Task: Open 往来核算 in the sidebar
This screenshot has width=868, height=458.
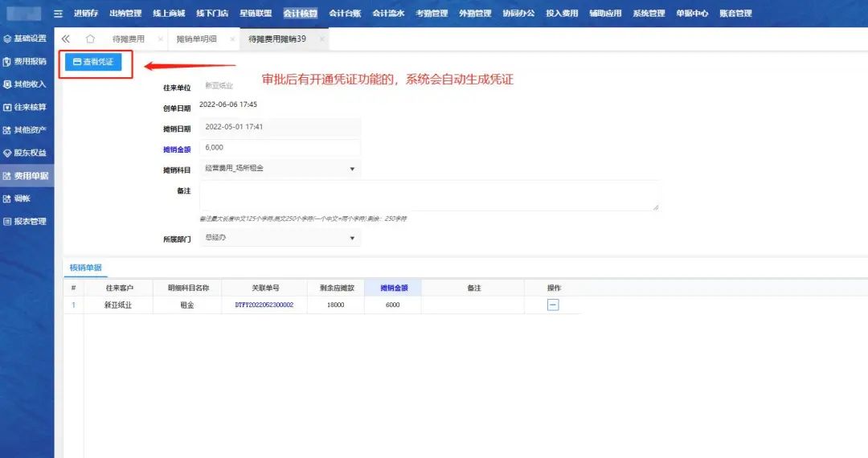Action: tap(26, 107)
